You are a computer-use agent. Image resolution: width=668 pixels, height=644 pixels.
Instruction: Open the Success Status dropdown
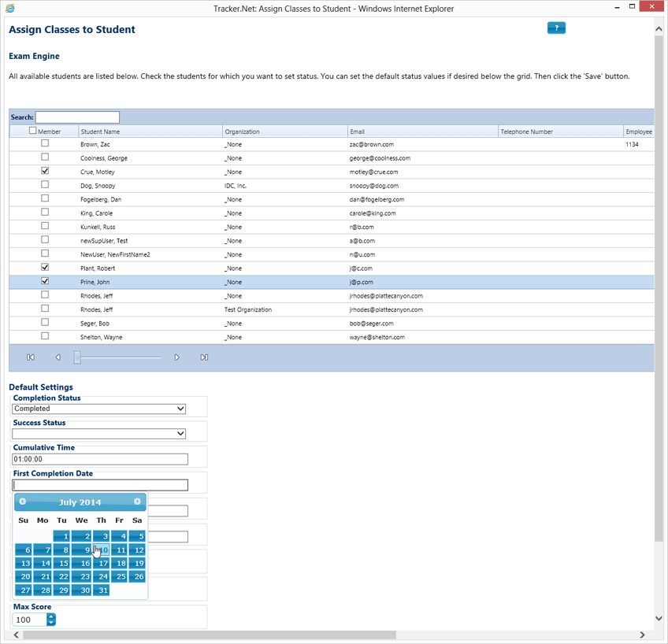pyautogui.click(x=98, y=433)
